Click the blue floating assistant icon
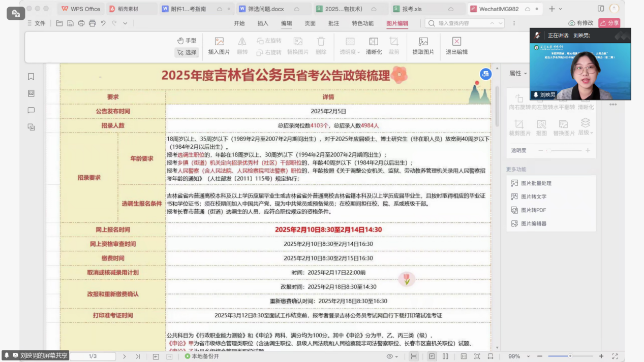This screenshot has width=644, height=362. click(485, 74)
